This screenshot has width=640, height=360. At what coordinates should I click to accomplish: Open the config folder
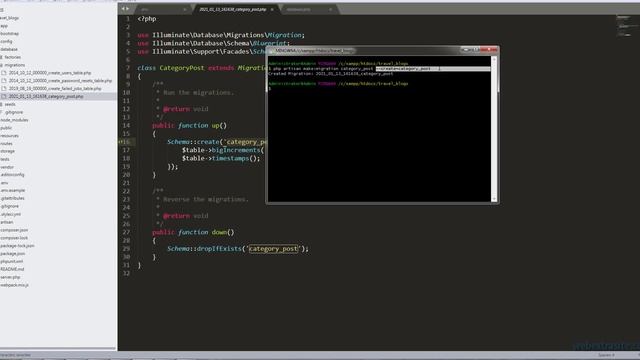[x=6, y=42]
